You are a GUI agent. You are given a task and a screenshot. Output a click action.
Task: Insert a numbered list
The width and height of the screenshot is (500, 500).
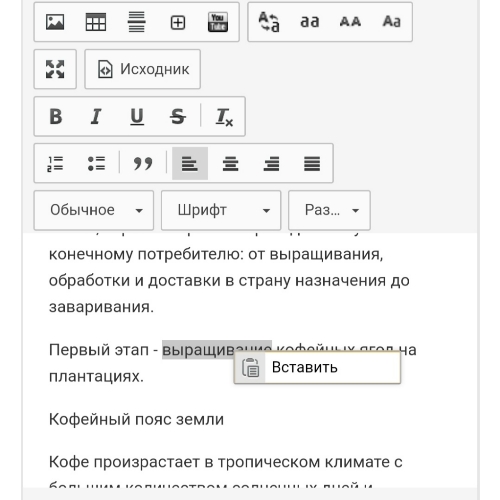(x=55, y=164)
